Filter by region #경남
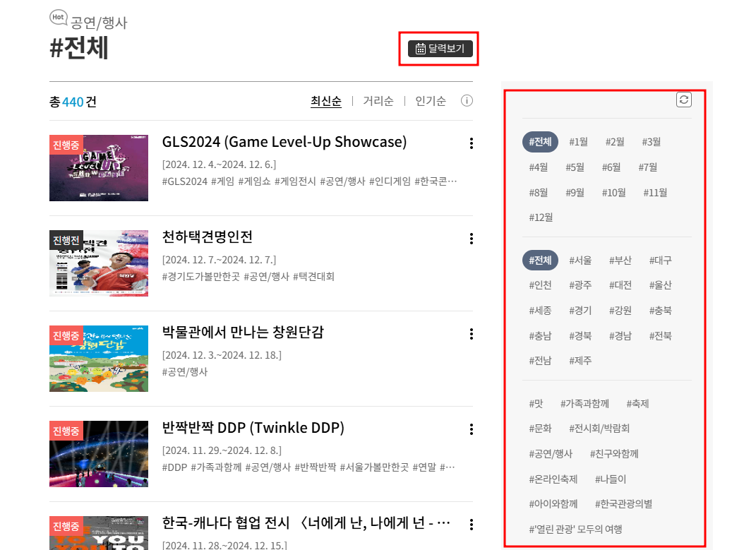Image resolution: width=756 pixels, height=550 pixels. point(620,336)
